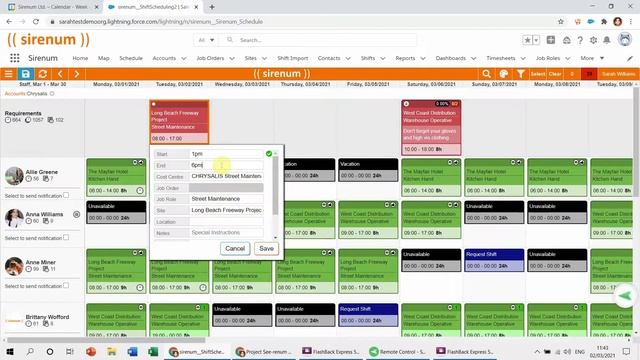Expand the Contacts nav dropdown
This screenshot has width=640, height=360.
pyautogui.click(x=348, y=58)
